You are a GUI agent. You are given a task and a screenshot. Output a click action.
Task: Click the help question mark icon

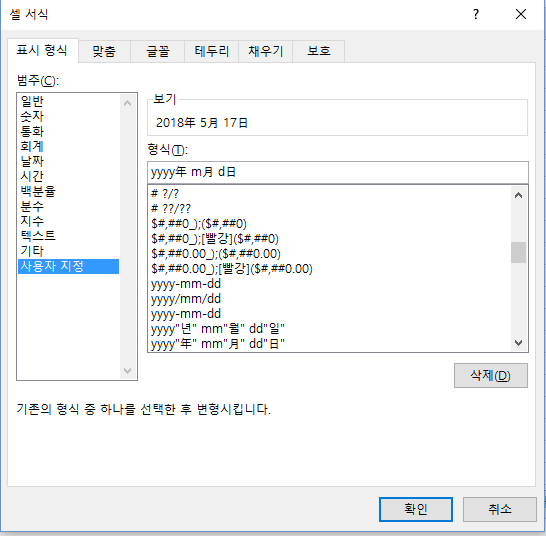coord(476,14)
